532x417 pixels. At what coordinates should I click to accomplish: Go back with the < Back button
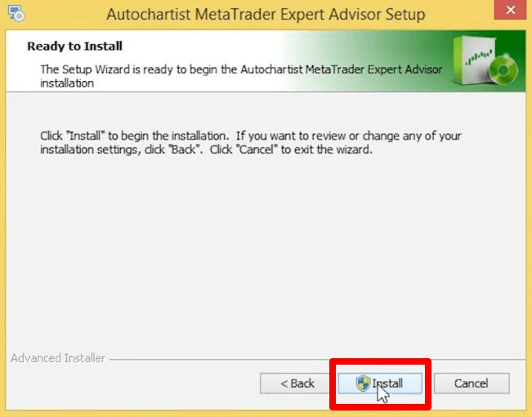pos(294,383)
